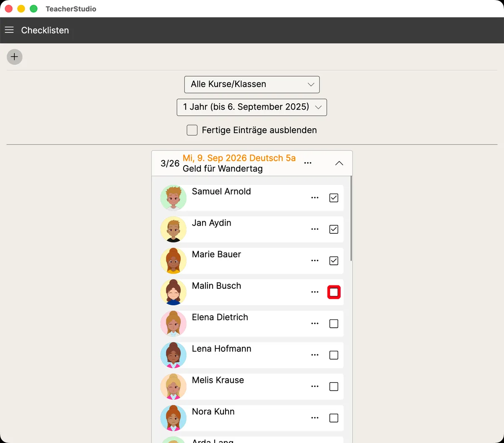Click the student list scrollbar
Screen dimensions: 504x443
(351, 219)
